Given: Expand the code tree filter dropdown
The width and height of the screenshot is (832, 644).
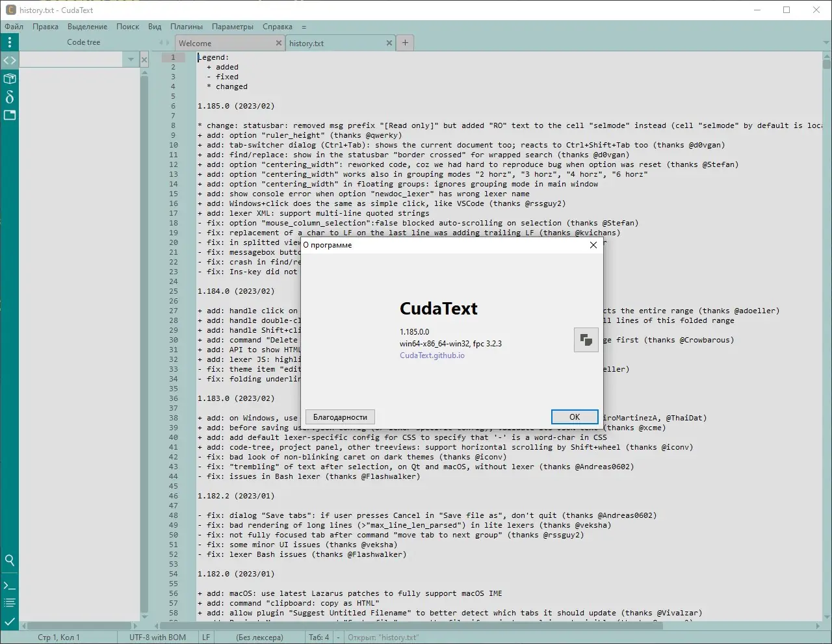Looking at the screenshot, I should click(131, 60).
